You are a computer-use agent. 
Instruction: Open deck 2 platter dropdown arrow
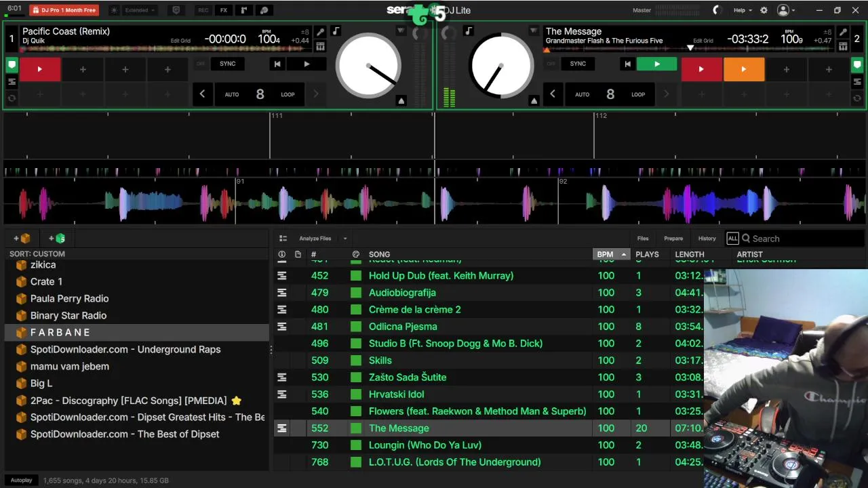tap(534, 31)
